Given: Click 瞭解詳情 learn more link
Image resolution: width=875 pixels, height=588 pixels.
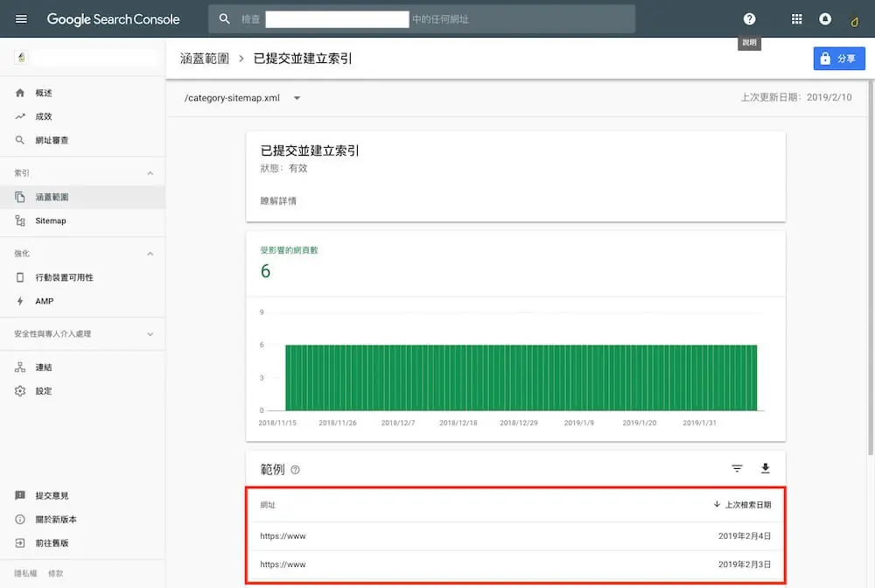Looking at the screenshot, I should click(x=278, y=201).
